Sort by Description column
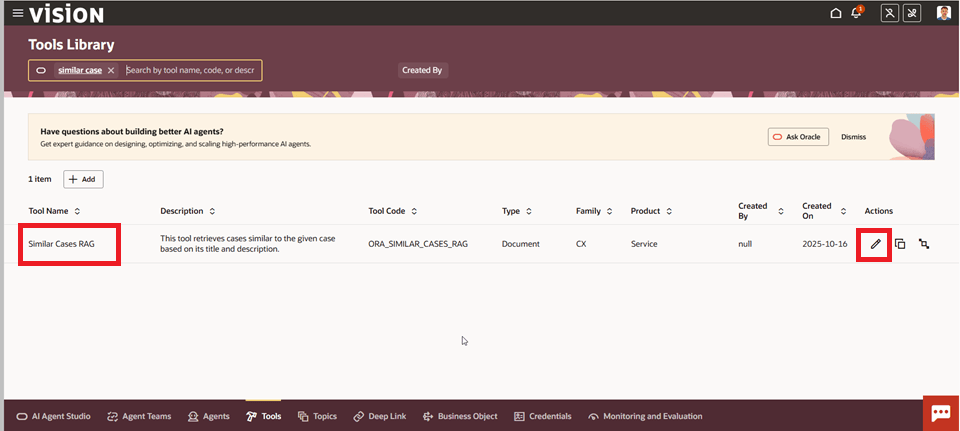 [x=212, y=211]
